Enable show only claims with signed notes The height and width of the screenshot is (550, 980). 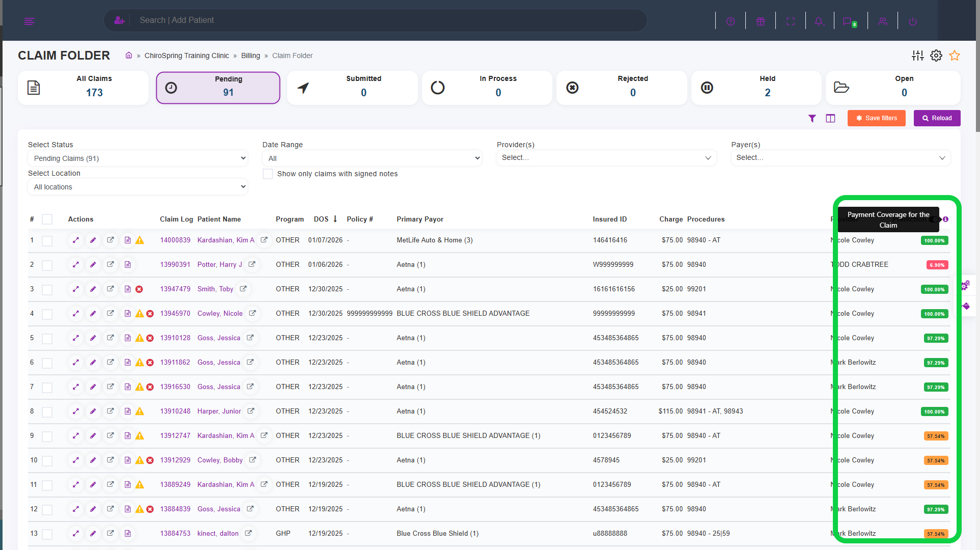(268, 174)
